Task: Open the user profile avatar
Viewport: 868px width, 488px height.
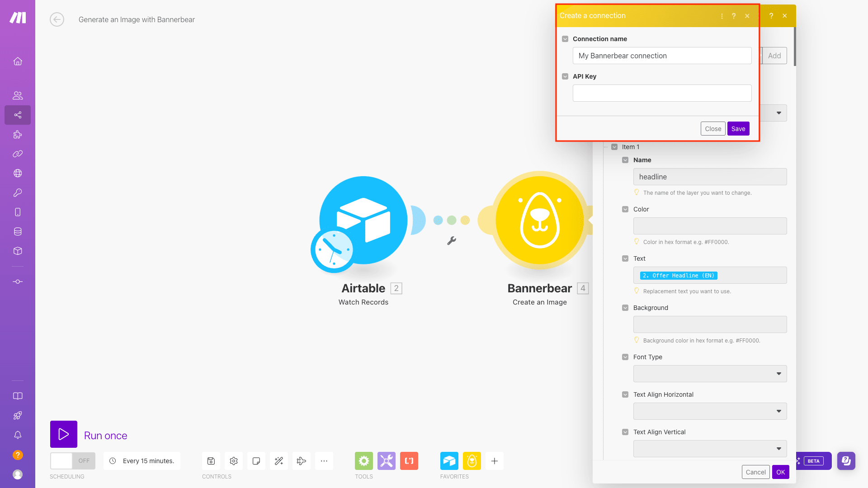Action: pos(18,474)
